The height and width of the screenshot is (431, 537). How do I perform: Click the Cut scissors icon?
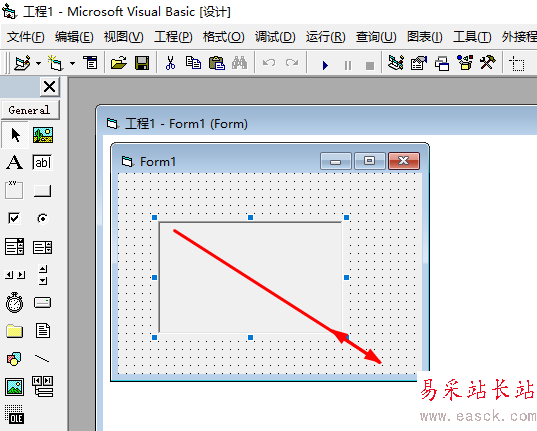click(170, 63)
